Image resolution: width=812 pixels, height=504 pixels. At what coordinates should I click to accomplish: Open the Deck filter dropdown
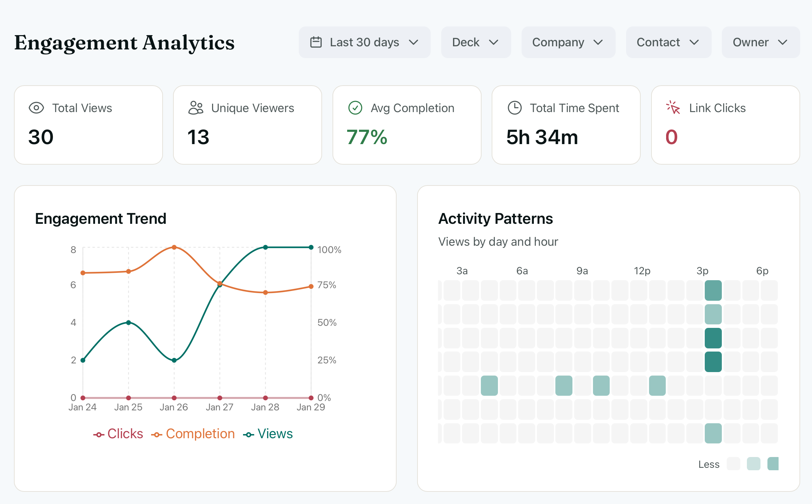click(476, 42)
